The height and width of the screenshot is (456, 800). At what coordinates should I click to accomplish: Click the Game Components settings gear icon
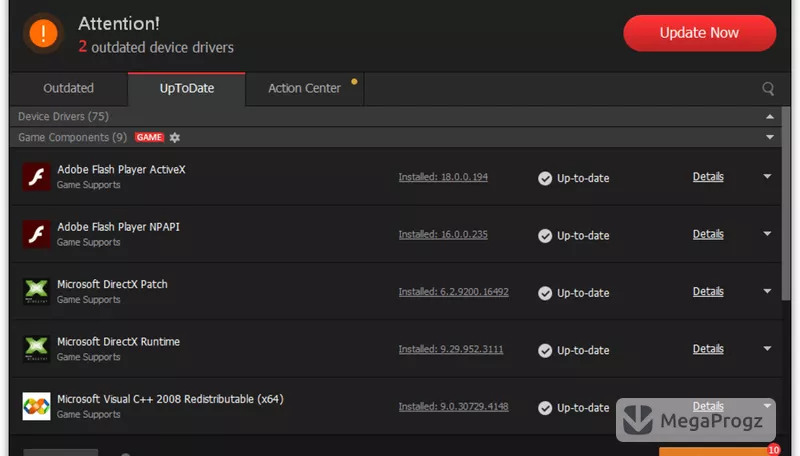[174, 137]
